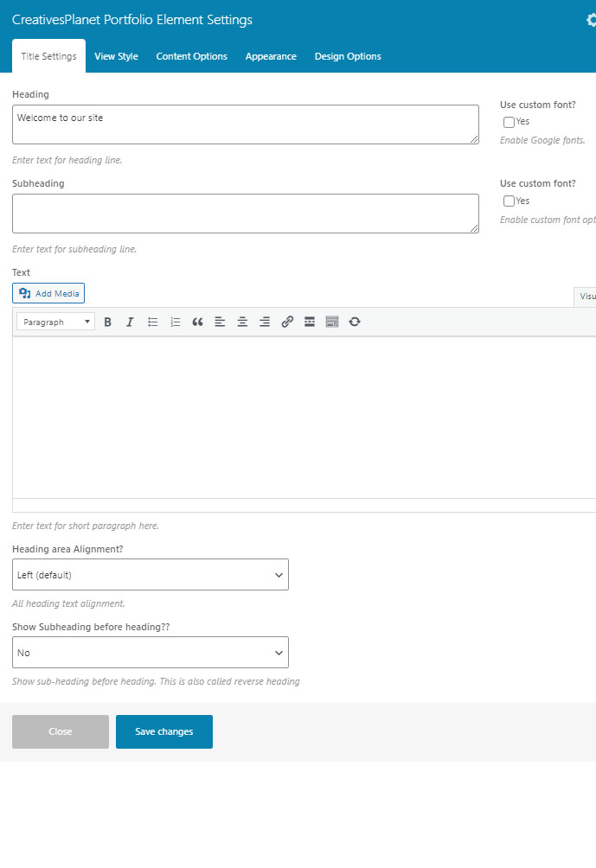Open the Design Options tab
Image resolution: width=596 pixels, height=868 pixels.
[x=348, y=56]
